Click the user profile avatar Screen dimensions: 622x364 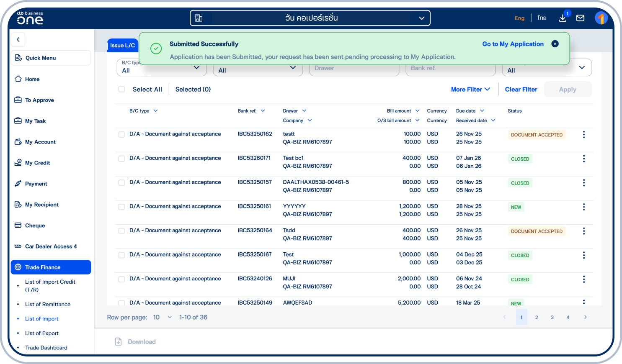(x=601, y=18)
